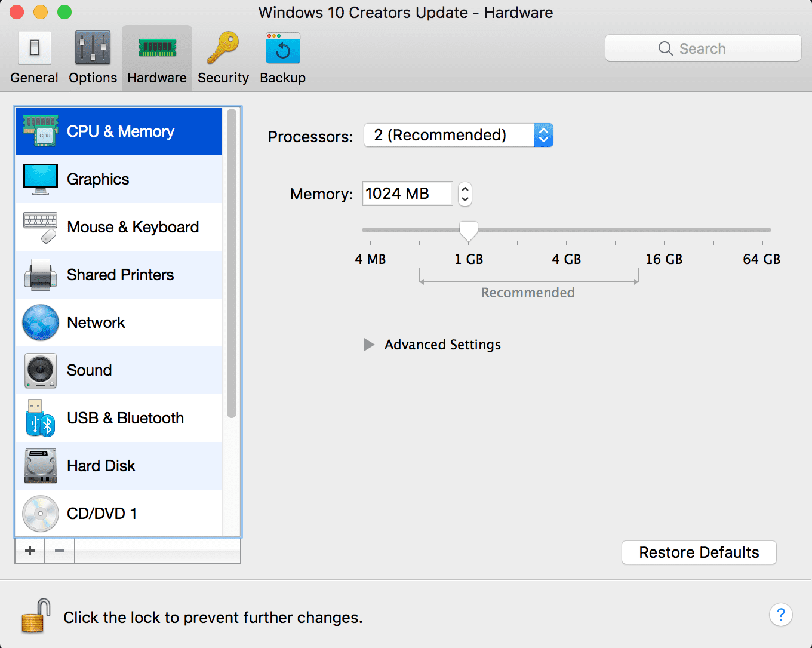
Task: Click the Recommended range label
Action: pyautogui.click(x=528, y=293)
